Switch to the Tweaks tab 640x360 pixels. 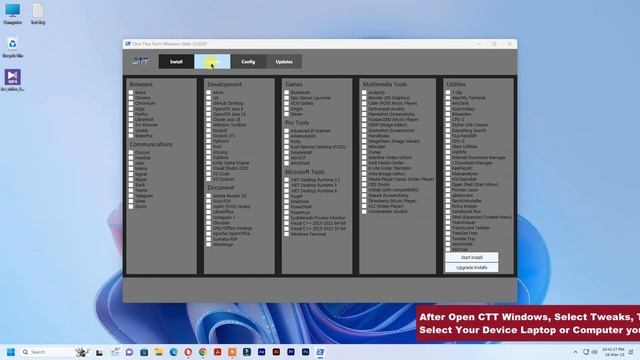pos(212,62)
